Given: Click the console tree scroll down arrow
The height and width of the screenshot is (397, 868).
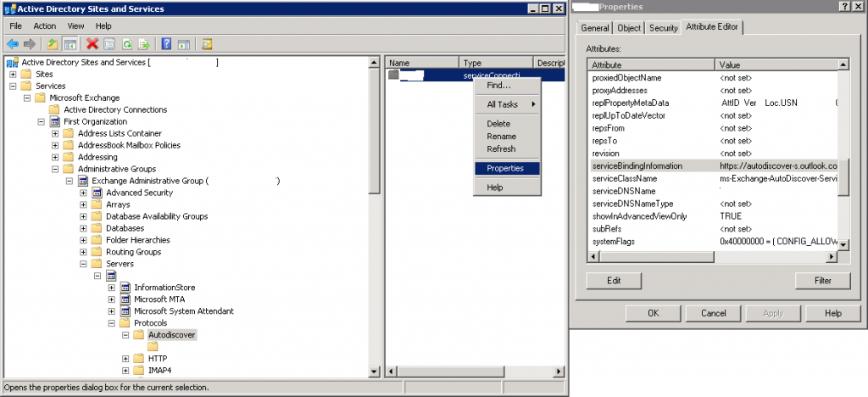Looking at the screenshot, I should tap(374, 372).
